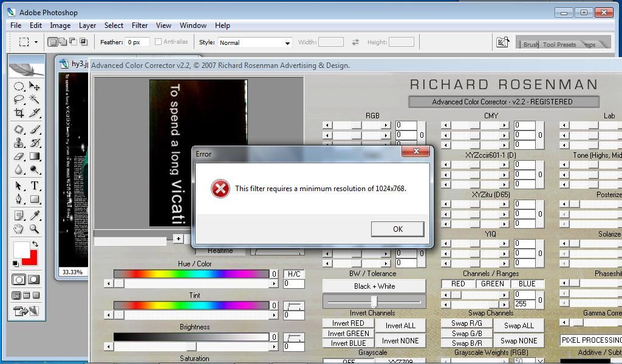
Task: Open the Style dropdown showing Normal
Action: tap(255, 42)
